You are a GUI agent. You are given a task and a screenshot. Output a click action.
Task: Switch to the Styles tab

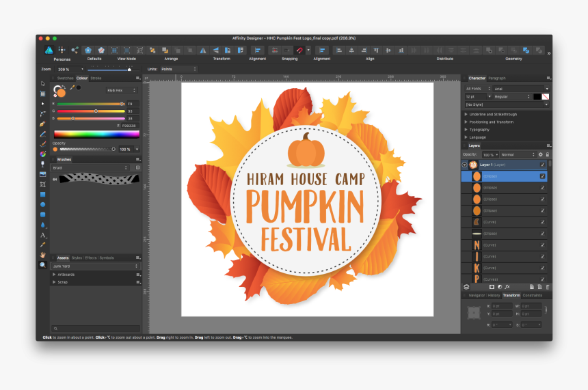(77, 257)
